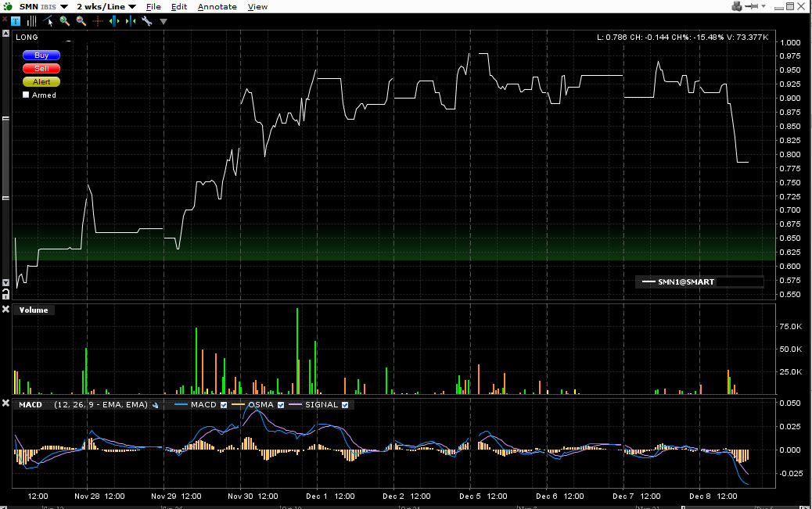
Task: Open the File menu
Action: click(x=153, y=7)
